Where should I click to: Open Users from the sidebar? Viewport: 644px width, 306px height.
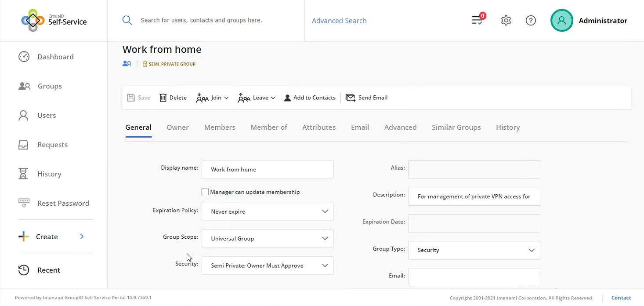click(x=47, y=115)
